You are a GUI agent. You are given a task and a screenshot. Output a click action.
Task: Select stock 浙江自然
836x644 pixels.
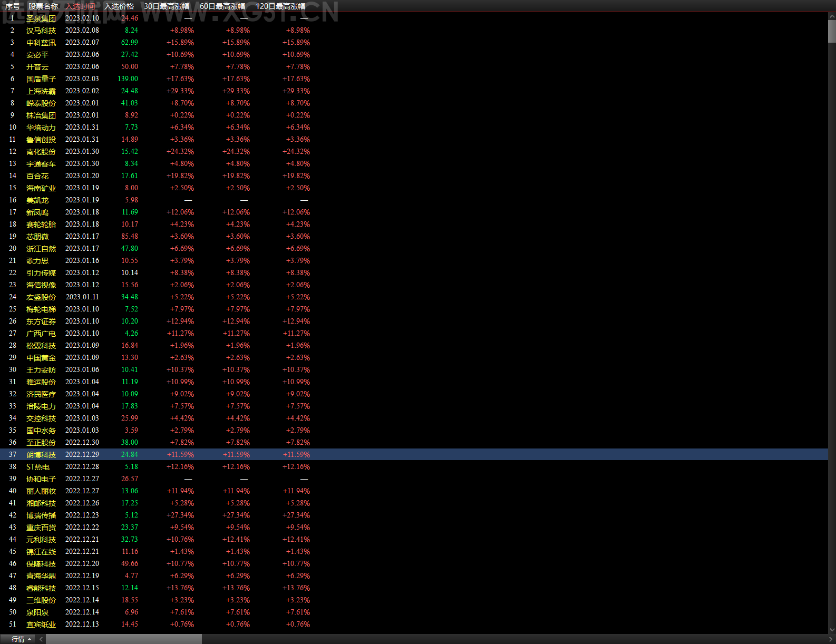click(x=41, y=249)
